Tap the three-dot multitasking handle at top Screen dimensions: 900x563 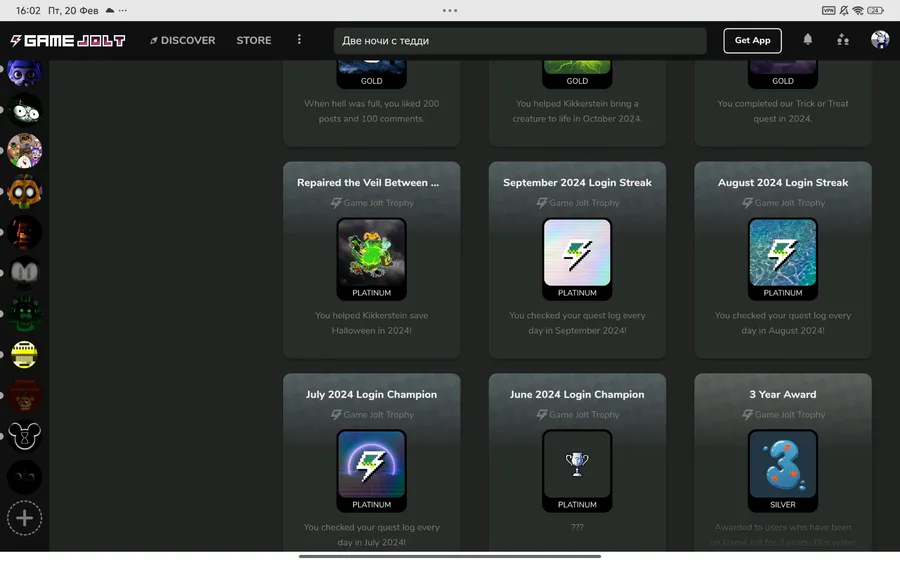point(450,10)
